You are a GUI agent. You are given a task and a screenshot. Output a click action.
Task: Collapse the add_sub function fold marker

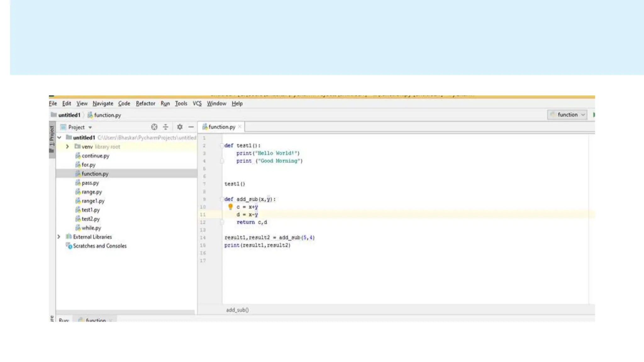point(222,199)
